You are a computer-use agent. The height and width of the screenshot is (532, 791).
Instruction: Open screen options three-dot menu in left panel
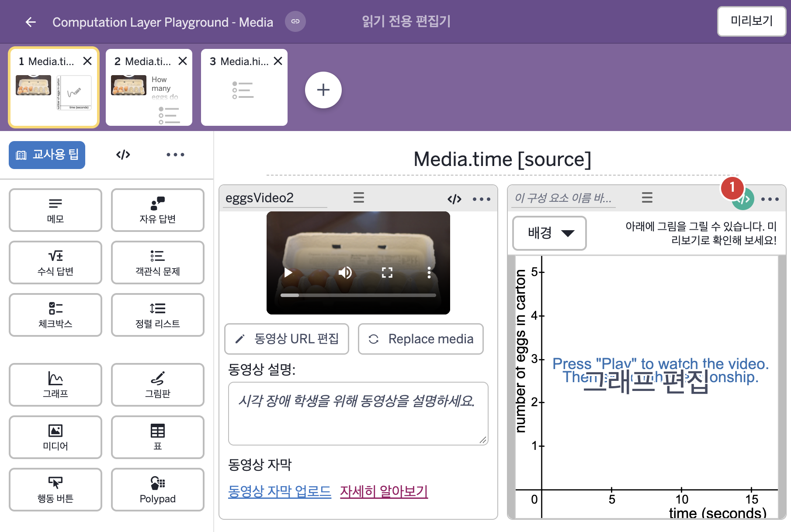pos(175,155)
